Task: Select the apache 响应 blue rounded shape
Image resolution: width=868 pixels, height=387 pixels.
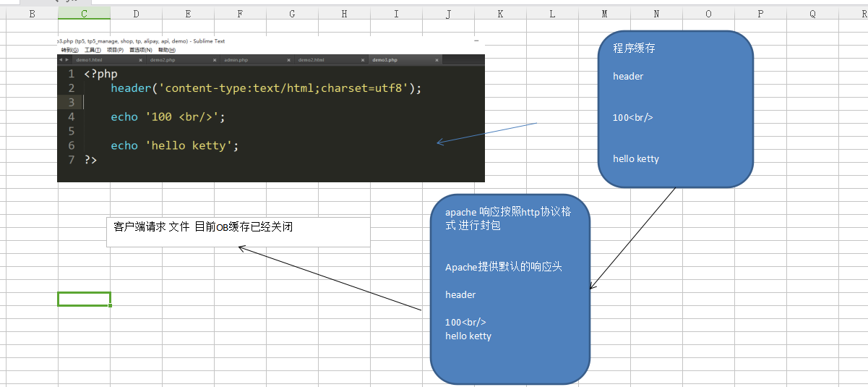Action: (x=510, y=289)
